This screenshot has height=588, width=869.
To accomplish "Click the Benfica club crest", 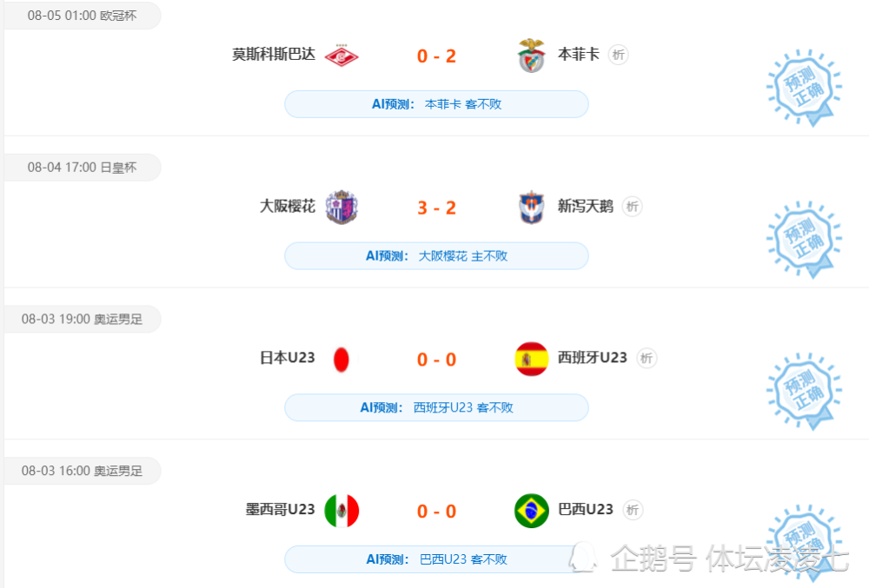I will 532,56.
